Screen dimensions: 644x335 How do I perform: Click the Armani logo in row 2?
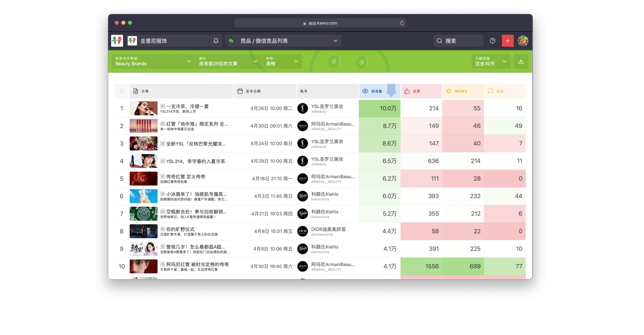pos(303,126)
